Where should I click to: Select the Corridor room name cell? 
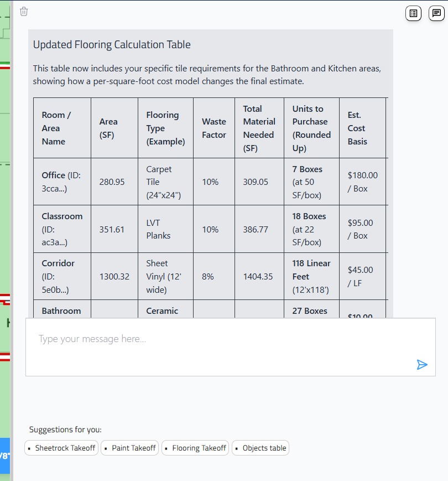point(61,276)
